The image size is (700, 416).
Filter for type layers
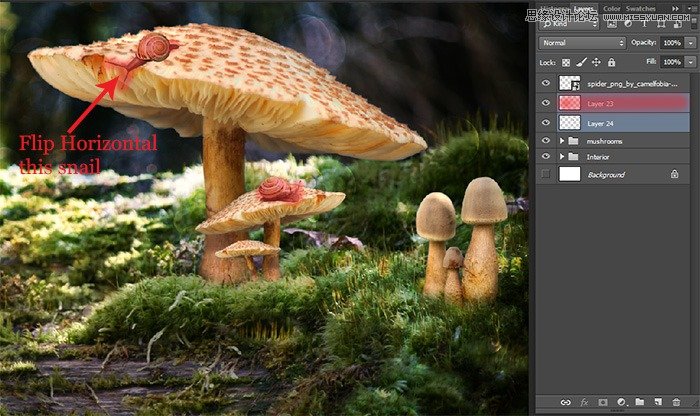click(x=644, y=24)
